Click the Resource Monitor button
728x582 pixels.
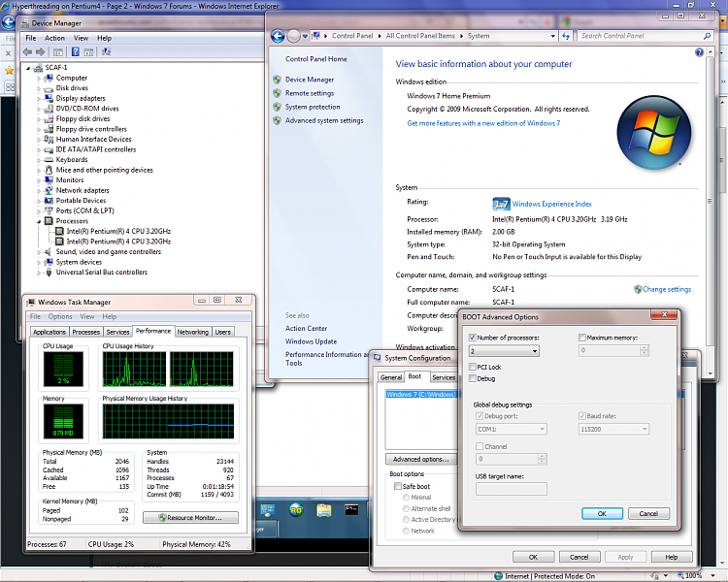[x=190, y=517]
